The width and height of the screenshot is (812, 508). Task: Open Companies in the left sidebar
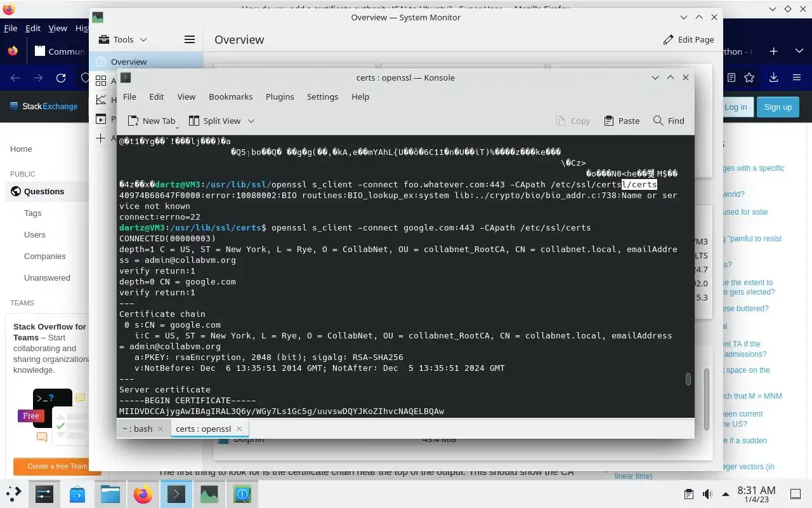click(x=45, y=257)
